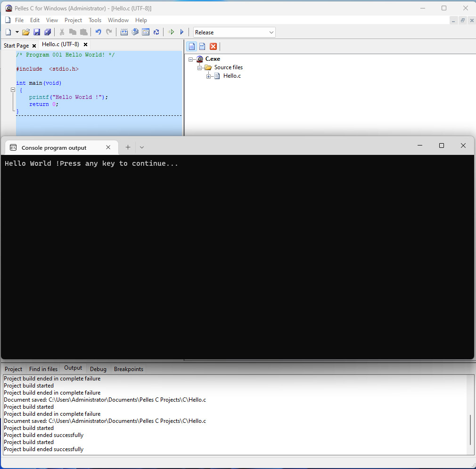Click the Save All toolbar icon
This screenshot has width=476, height=469.
point(48,32)
